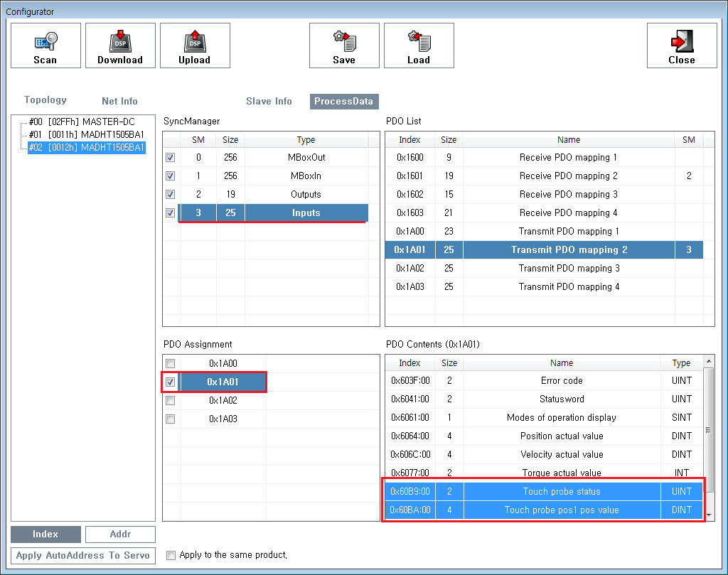Image resolution: width=728 pixels, height=575 pixels.
Task: Click the Close door icon button
Action: 681,45
